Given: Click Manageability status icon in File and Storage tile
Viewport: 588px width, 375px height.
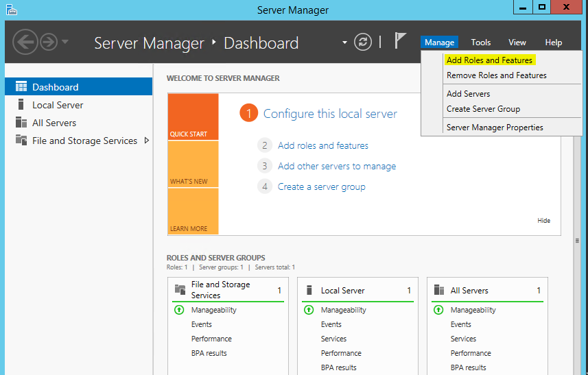Looking at the screenshot, I should coord(179,310).
